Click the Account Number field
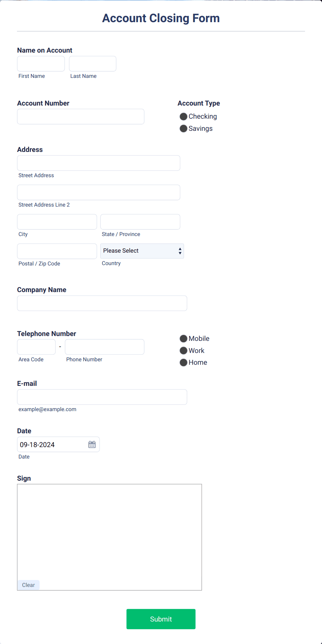 tap(80, 117)
